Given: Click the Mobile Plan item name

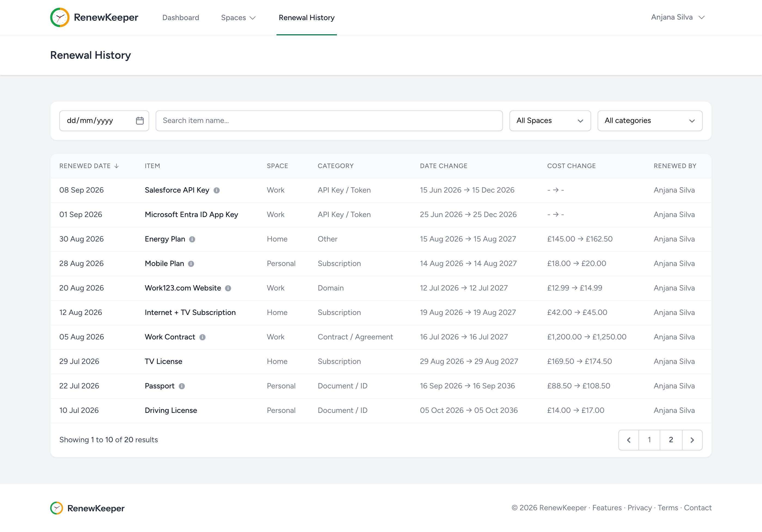Looking at the screenshot, I should point(164,264).
